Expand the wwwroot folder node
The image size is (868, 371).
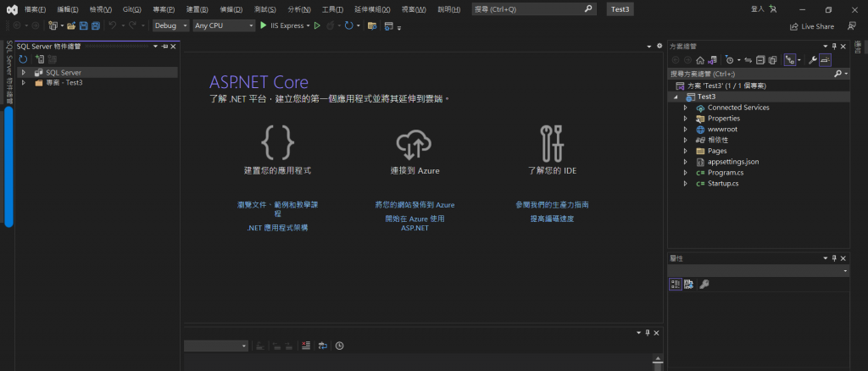[685, 130]
